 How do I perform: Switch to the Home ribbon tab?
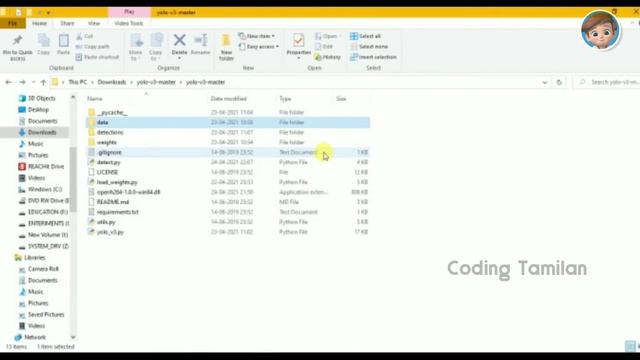[x=39, y=23]
